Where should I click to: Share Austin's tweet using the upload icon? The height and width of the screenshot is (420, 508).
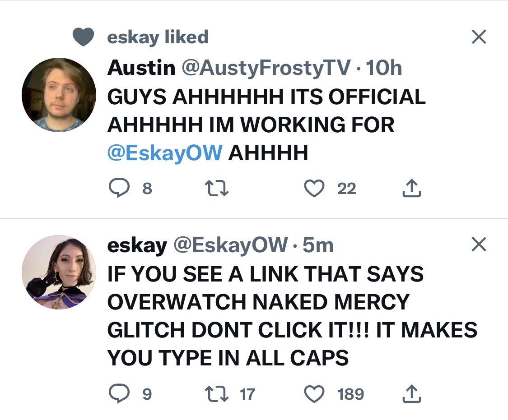[x=411, y=188]
